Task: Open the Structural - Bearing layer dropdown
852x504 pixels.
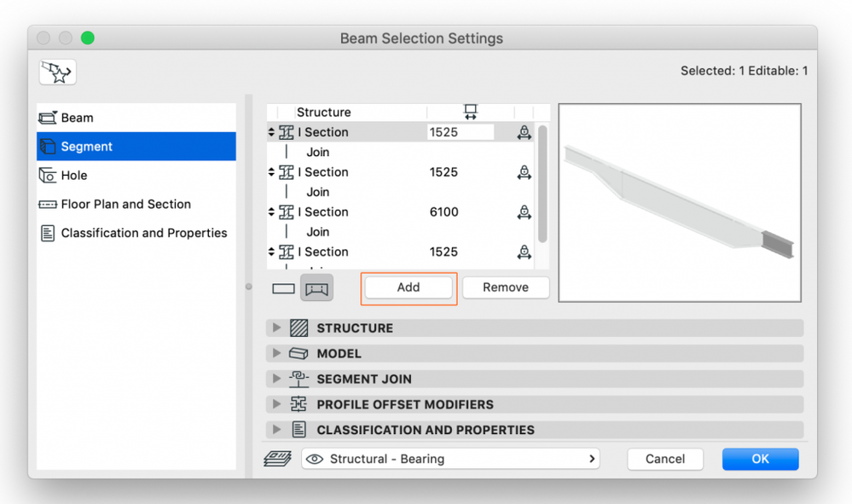Action: pyautogui.click(x=450, y=459)
